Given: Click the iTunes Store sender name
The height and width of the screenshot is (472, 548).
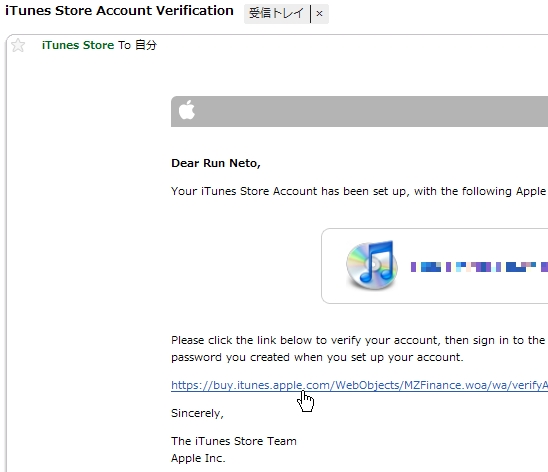Looking at the screenshot, I should coord(78,45).
